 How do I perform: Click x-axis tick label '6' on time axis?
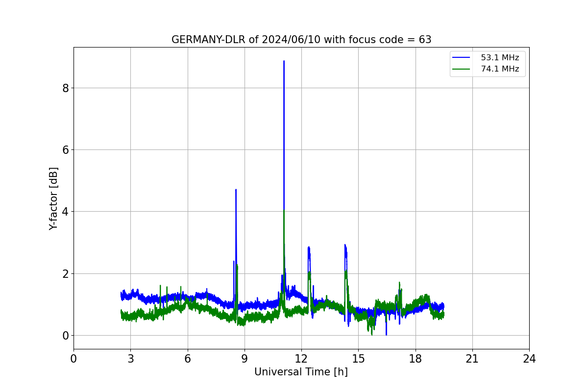188,359
